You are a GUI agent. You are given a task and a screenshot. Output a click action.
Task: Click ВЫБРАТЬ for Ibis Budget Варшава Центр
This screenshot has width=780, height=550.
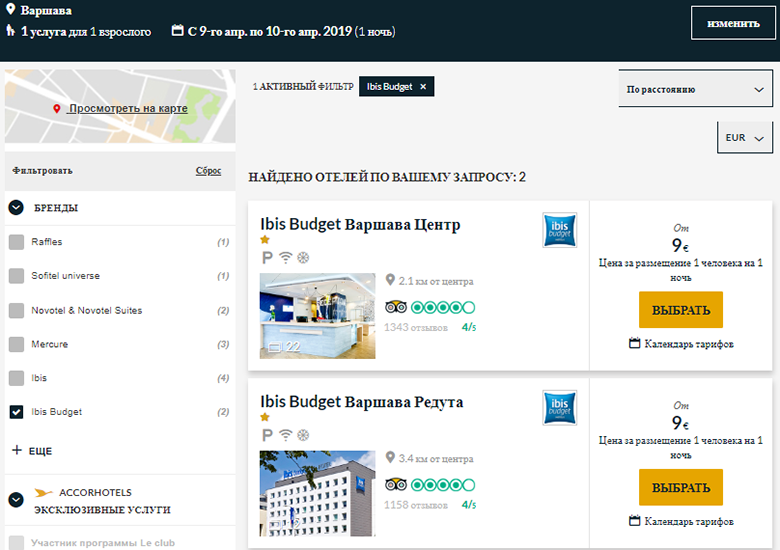[x=680, y=310]
